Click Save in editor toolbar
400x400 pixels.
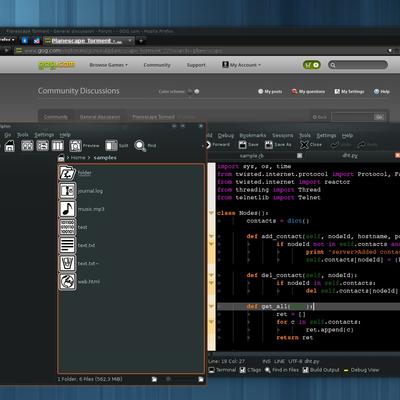pyautogui.click(x=249, y=145)
